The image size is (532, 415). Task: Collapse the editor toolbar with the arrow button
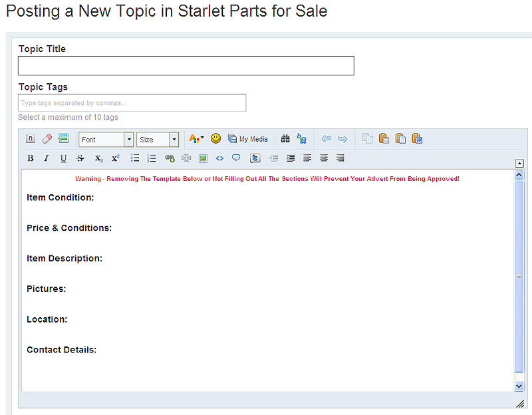tap(519, 163)
